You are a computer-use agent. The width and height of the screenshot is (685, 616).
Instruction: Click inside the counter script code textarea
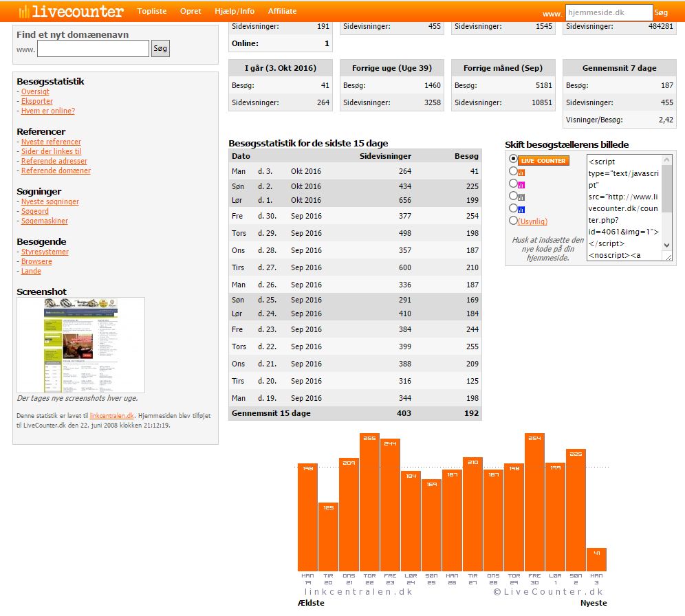[624, 208]
